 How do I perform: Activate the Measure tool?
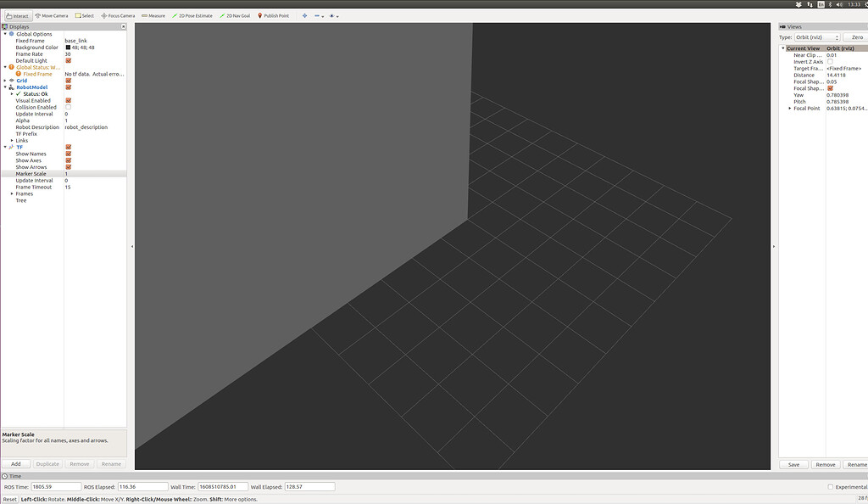coord(155,14)
